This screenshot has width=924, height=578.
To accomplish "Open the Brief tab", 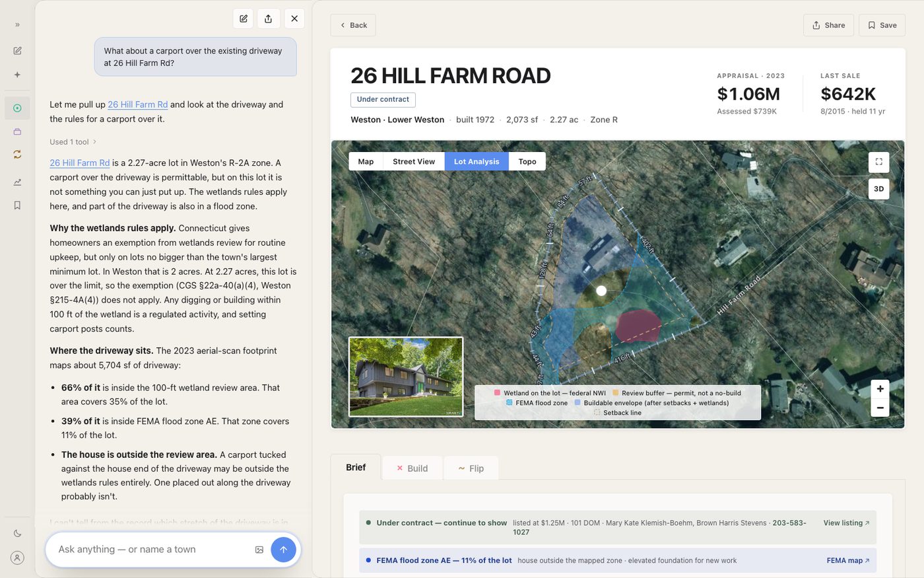I will [x=356, y=468].
